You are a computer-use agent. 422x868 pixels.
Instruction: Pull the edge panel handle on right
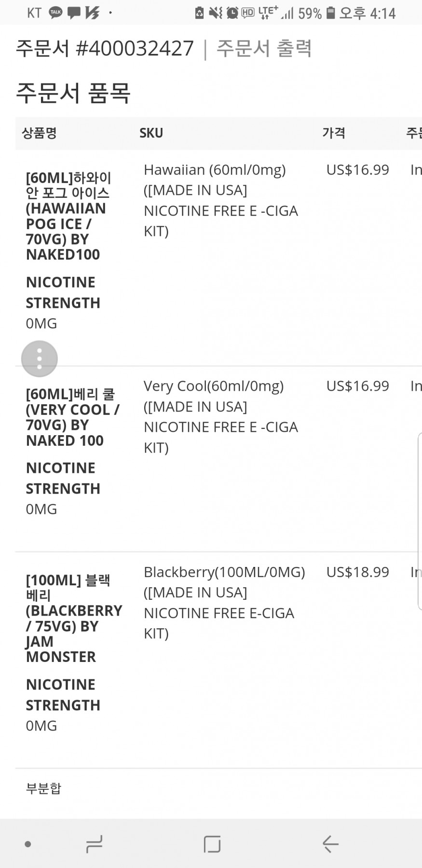pyautogui.click(x=419, y=521)
